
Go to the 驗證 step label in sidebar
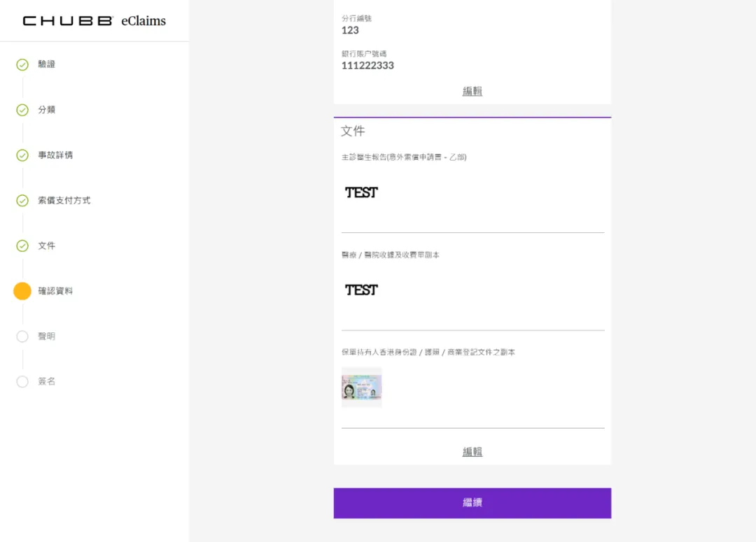(46, 64)
